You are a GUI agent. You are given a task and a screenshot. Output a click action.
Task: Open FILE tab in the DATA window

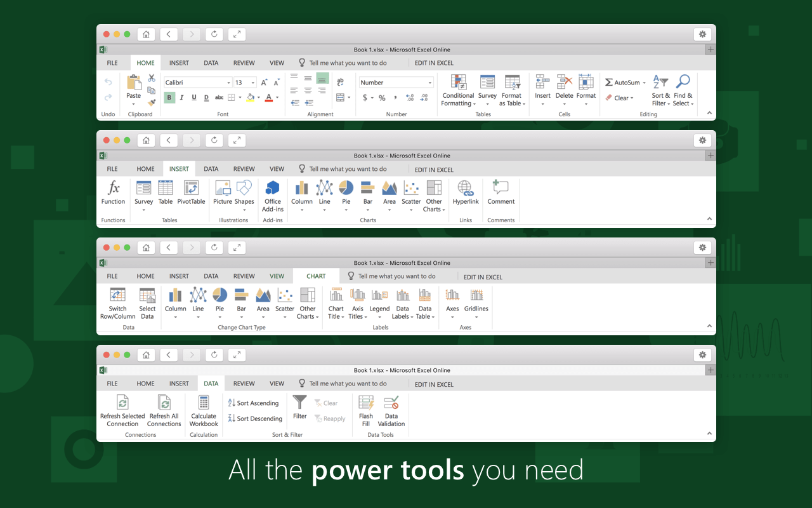(x=112, y=384)
